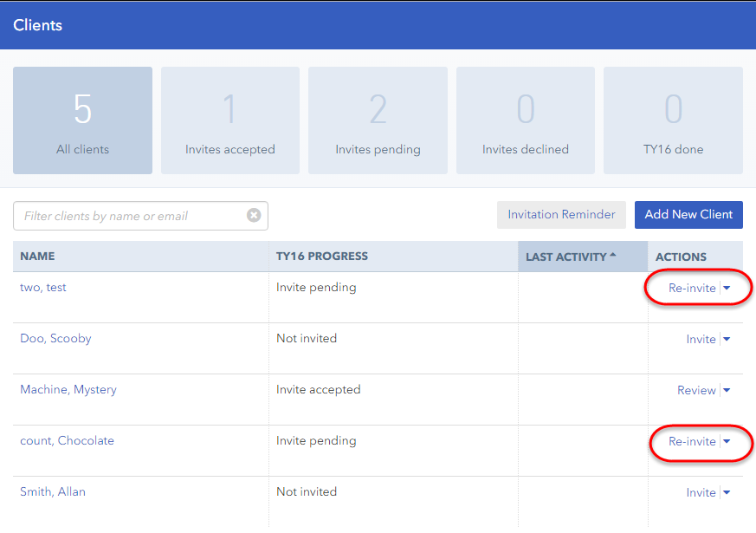The image size is (756, 533).
Task: Open the action dropdown arrow for two, test
Action: click(x=727, y=288)
